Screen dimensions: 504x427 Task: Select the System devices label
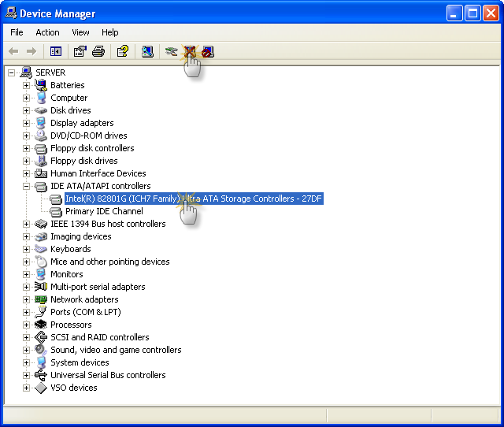(x=80, y=362)
